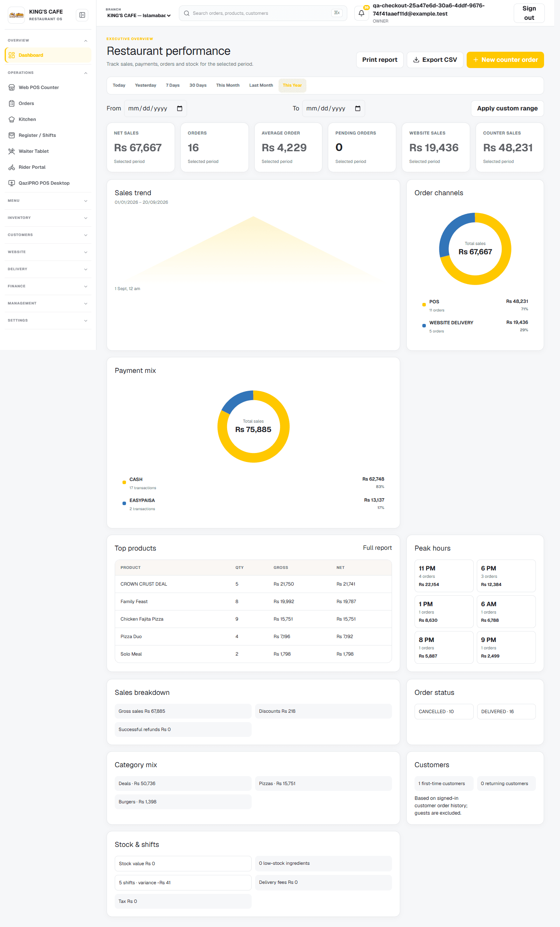The height and width of the screenshot is (927, 560).
Task: Collapse the sidebar using the panel toggle icon
Action: click(x=82, y=15)
